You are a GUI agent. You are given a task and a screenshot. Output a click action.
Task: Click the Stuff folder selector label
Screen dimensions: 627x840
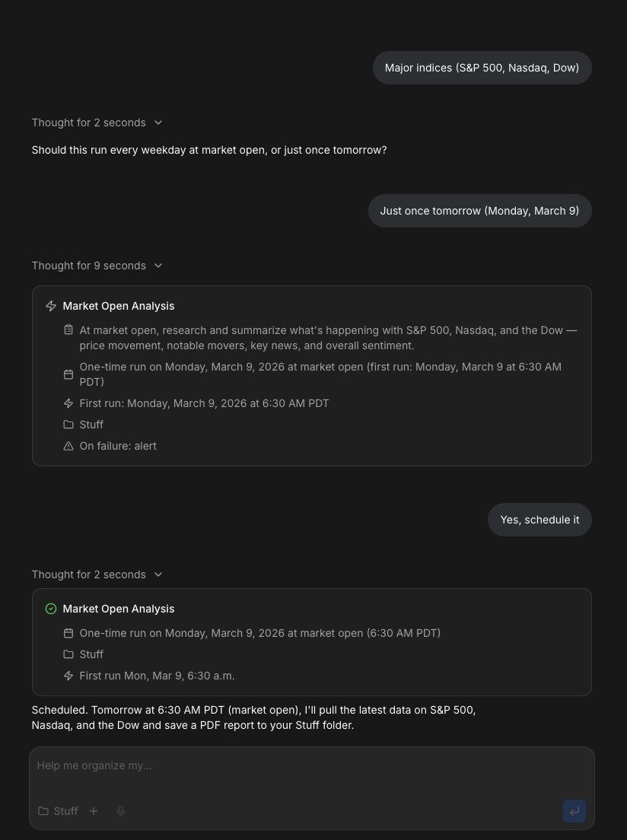coord(65,811)
